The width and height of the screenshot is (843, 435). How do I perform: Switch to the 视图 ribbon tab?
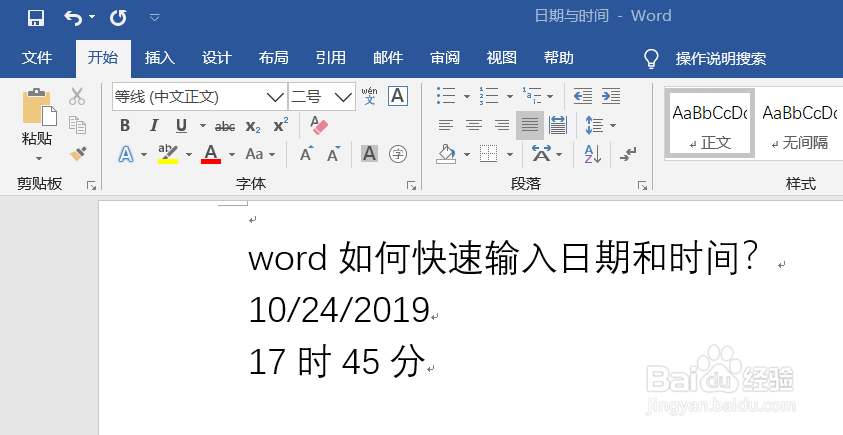coord(502,58)
